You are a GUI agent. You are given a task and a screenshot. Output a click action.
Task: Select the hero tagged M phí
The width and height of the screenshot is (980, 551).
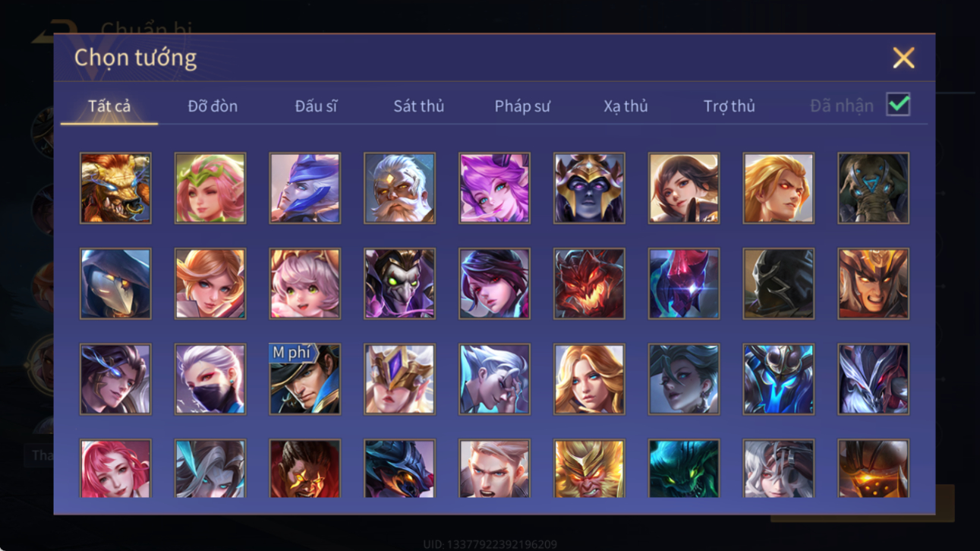coord(305,379)
